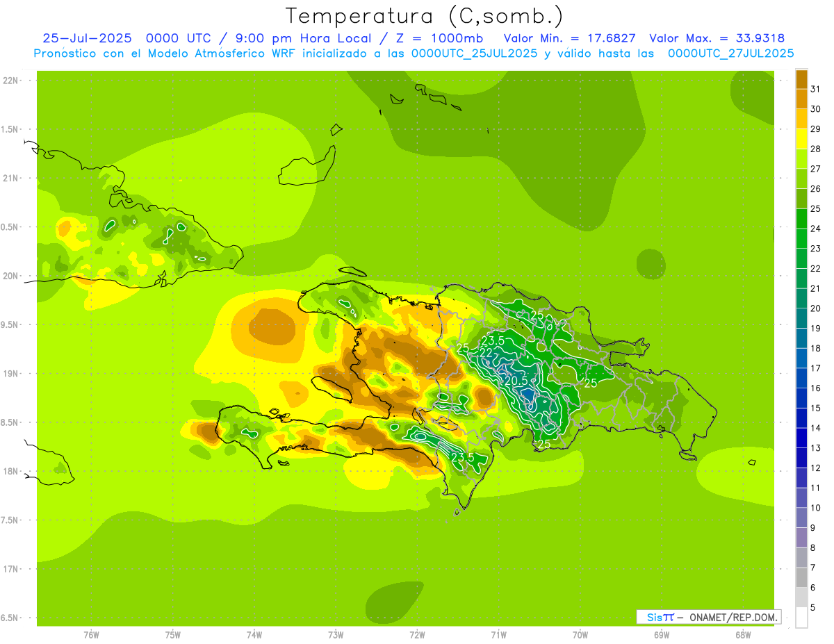Click the legend value 31
Image resolution: width=834 pixels, height=644 pixels.
(x=816, y=90)
